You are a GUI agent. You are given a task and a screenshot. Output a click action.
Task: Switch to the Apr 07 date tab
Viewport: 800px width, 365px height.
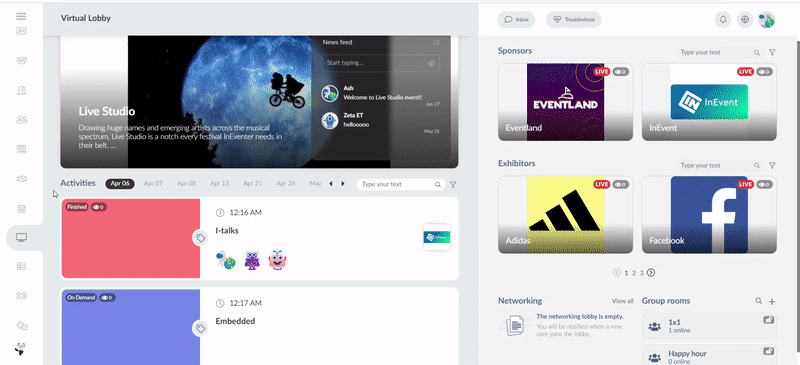click(x=153, y=183)
